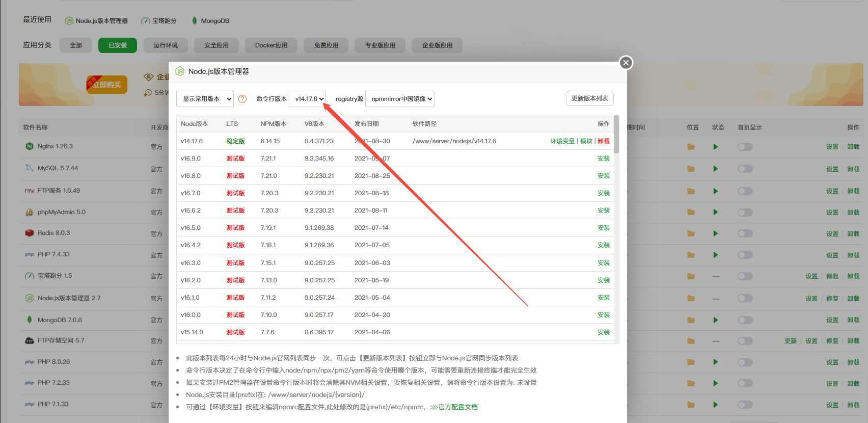Screen dimensions: 868x423
Task: Open folder icon for Redis 8.0.3
Action: point(691,233)
